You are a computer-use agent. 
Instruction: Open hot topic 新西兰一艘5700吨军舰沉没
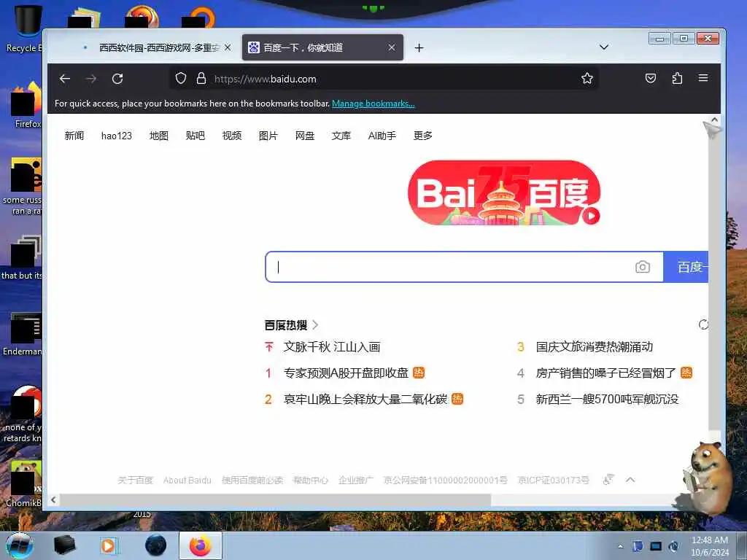(x=607, y=399)
